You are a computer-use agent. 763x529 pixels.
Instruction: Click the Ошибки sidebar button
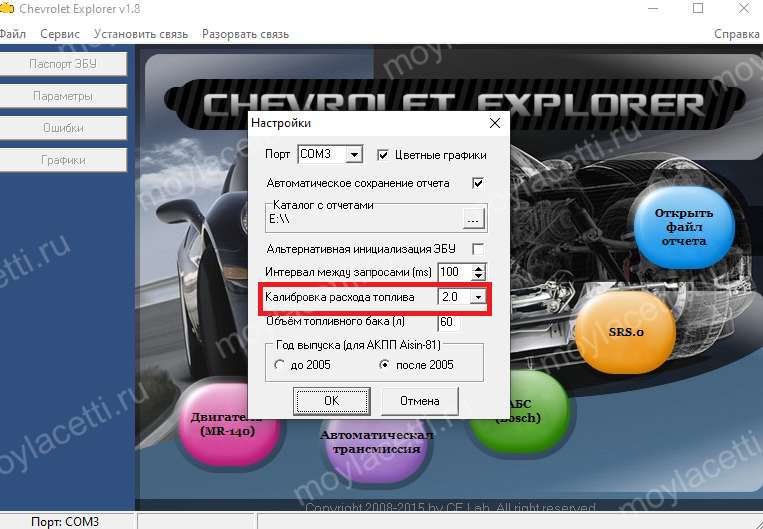tap(63, 128)
